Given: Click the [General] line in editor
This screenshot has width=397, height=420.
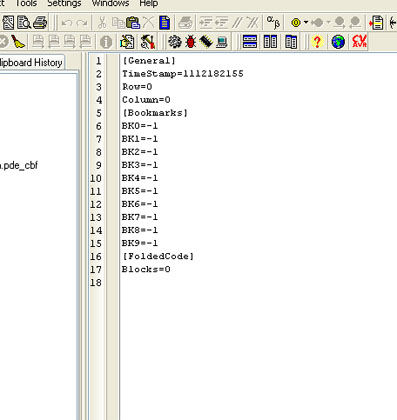Looking at the screenshot, I should click(x=148, y=61).
